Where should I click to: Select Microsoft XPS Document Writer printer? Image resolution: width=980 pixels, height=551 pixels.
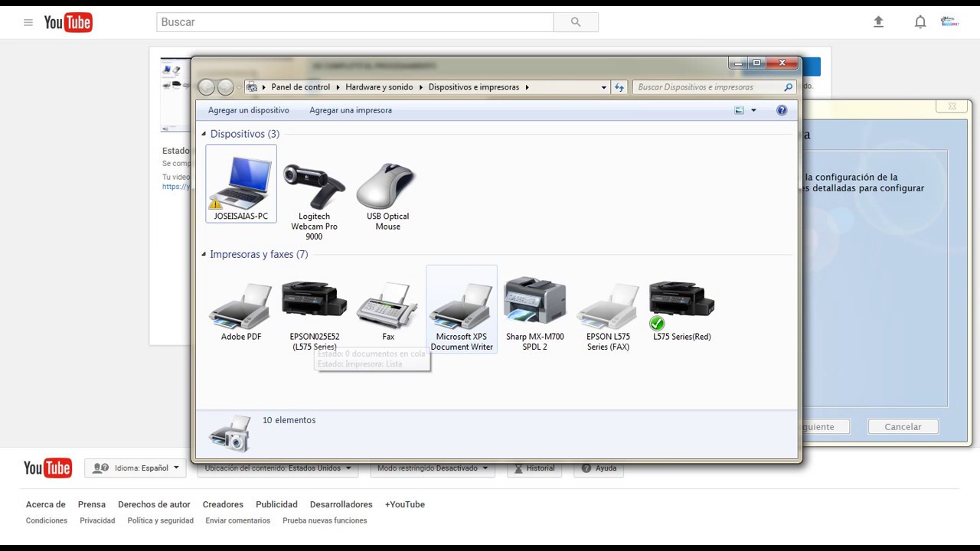click(x=462, y=309)
